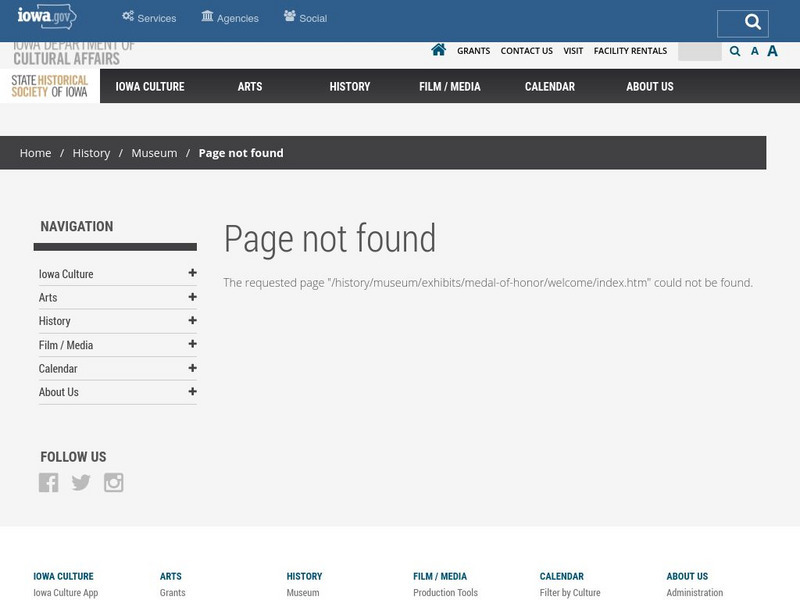The width and height of the screenshot is (800, 600).
Task: Click Calendar sidebar navigation link
Action: click(58, 368)
